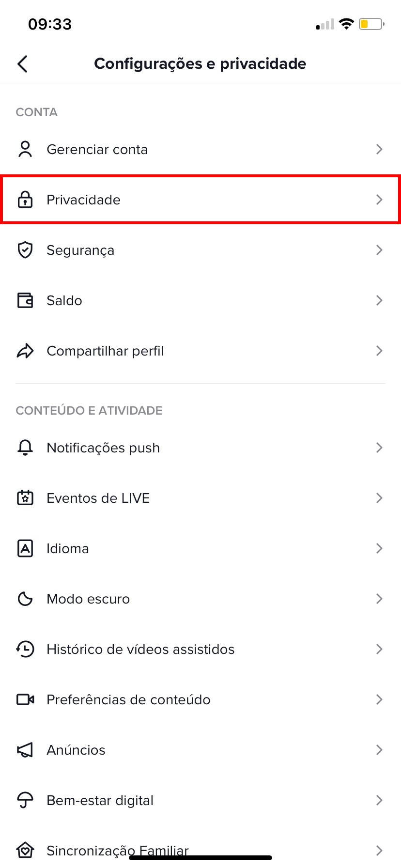Screen dimensions: 401x868
Task: Open the Privacidade menu item
Action: point(83,200)
